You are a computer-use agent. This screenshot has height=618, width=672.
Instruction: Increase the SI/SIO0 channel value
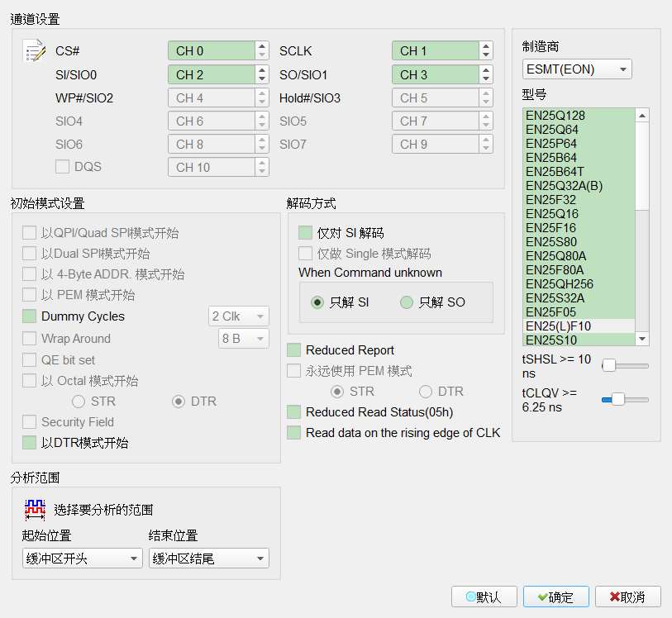point(262,69)
